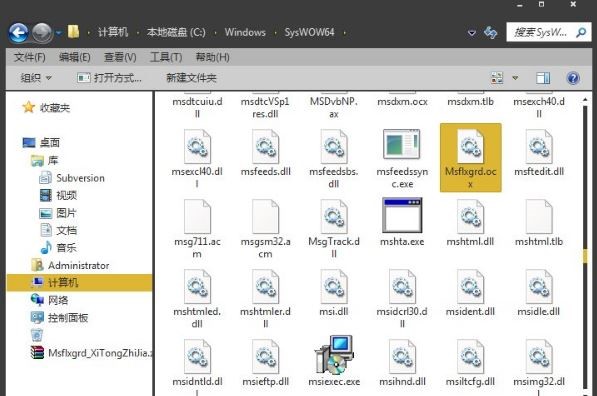Select the msfeedssync.exe file icon
This screenshot has width=597, height=396.
pos(402,144)
